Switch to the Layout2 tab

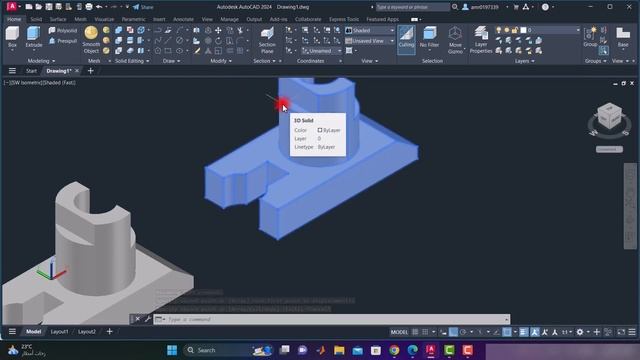click(x=87, y=331)
